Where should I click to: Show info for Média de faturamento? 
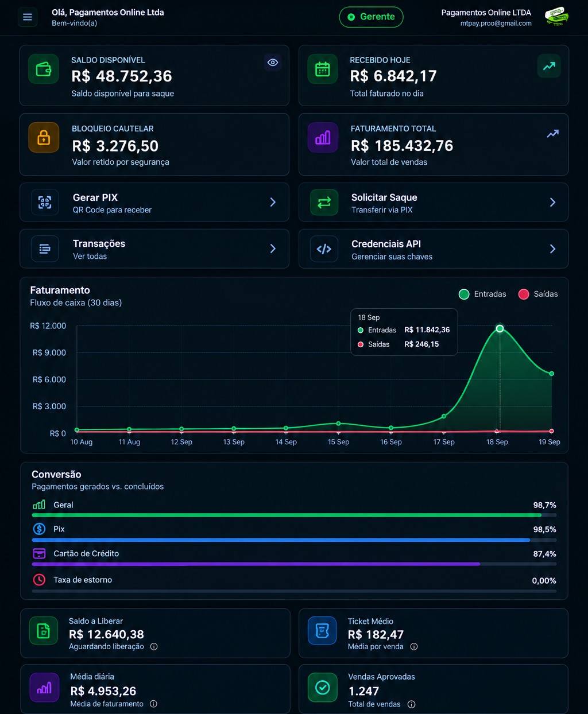[x=153, y=704]
